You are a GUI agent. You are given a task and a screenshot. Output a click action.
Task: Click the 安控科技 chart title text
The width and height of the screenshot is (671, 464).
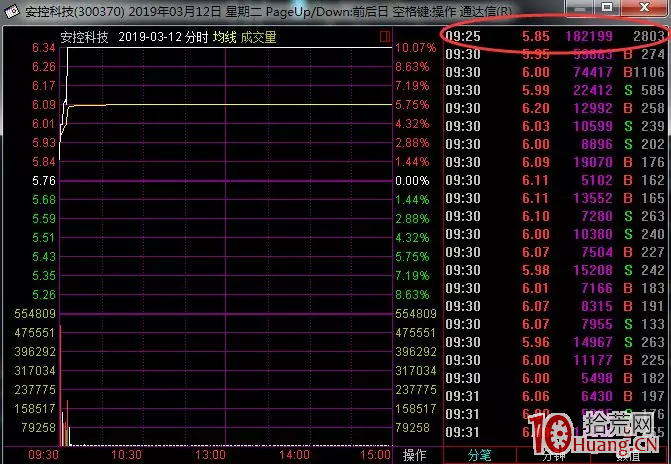pyautogui.click(x=84, y=37)
